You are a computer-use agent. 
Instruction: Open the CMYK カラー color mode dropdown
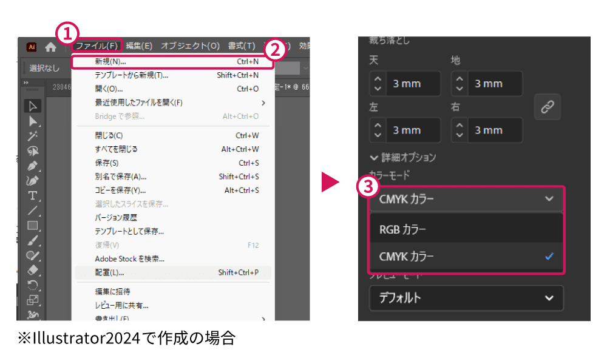coord(466,199)
